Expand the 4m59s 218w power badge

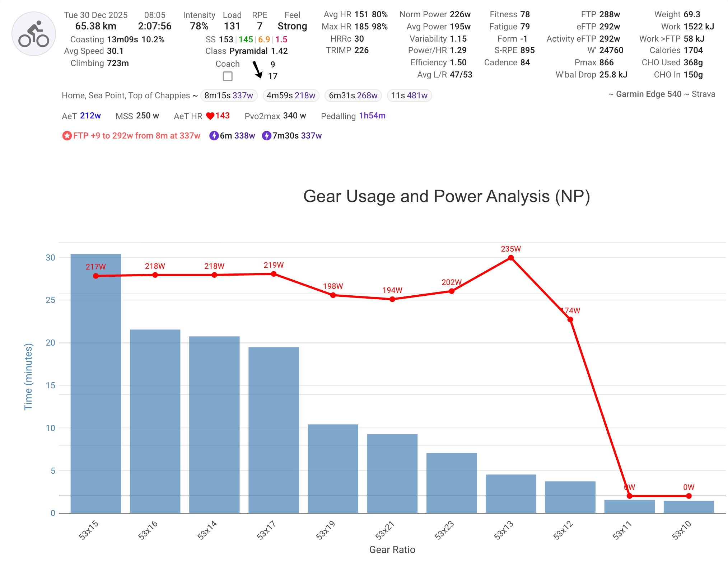[x=291, y=95]
